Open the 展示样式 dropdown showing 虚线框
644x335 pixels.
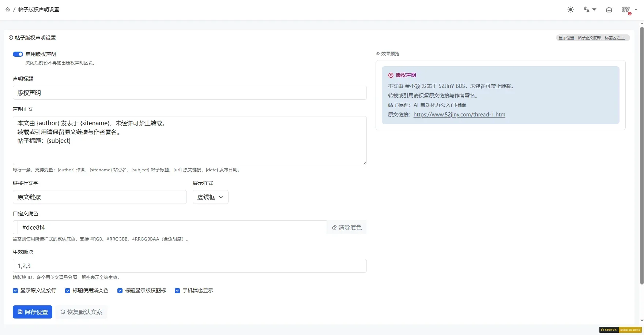click(x=210, y=197)
